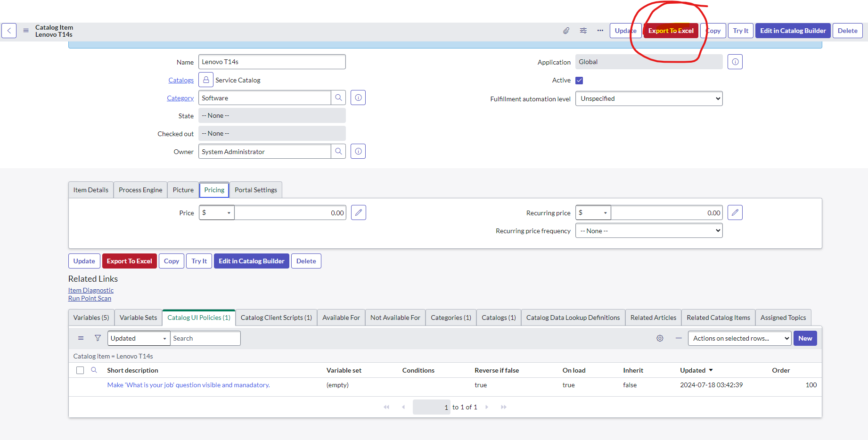Switch to the Process Engine tab
This screenshot has height=440, width=868.
(140, 190)
